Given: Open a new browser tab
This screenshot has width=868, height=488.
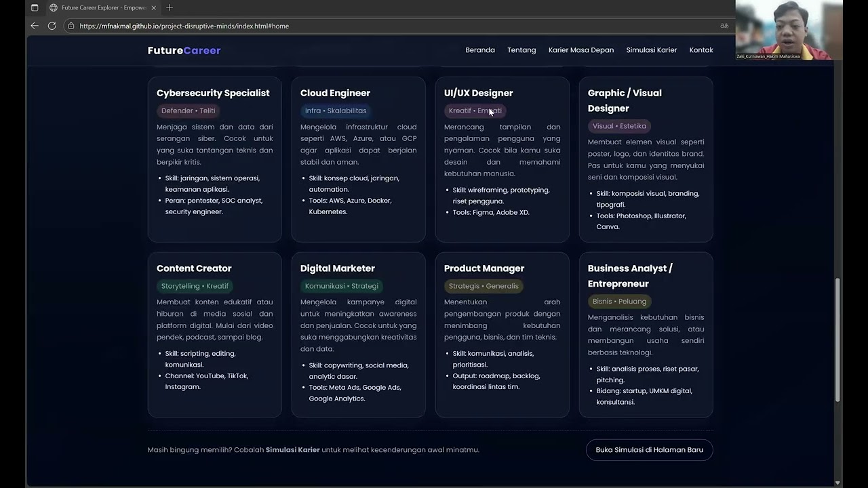Looking at the screenshot, I should pyautogui.click(x=170, y=7).
